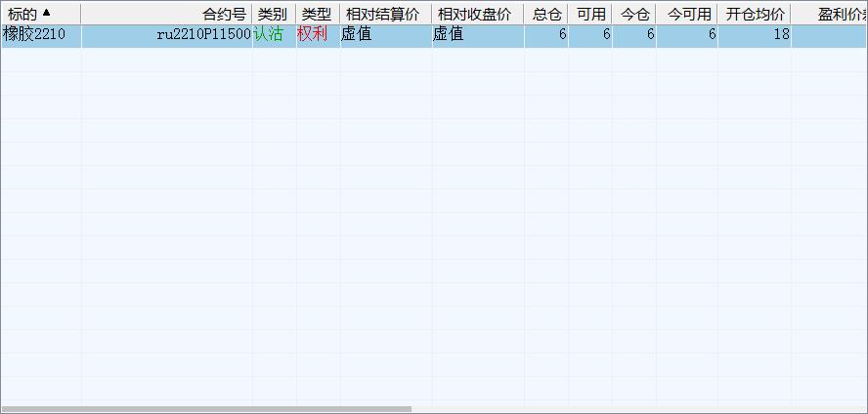Click the red 权利 cell

pyautogui.click(x=318, y=35)
